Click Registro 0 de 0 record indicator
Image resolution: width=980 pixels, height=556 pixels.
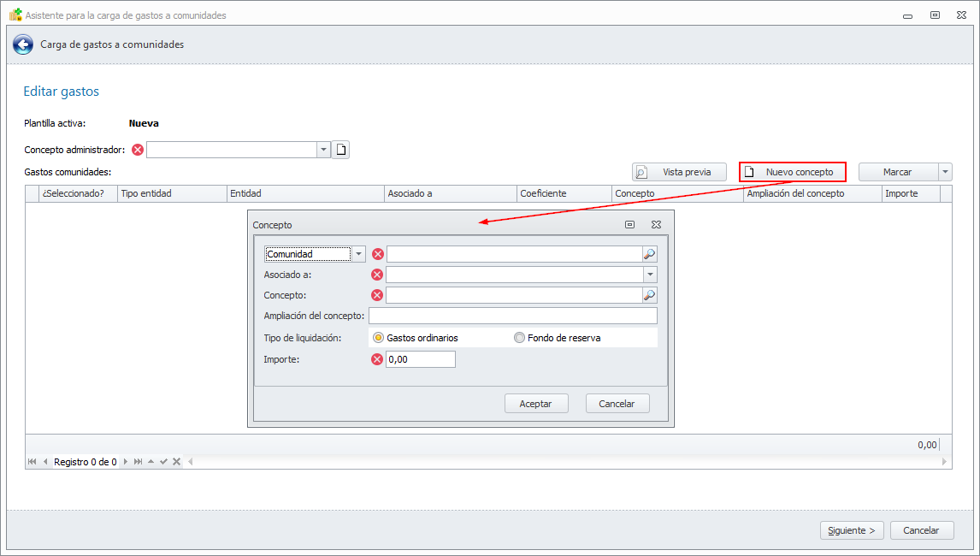point(85,462)
